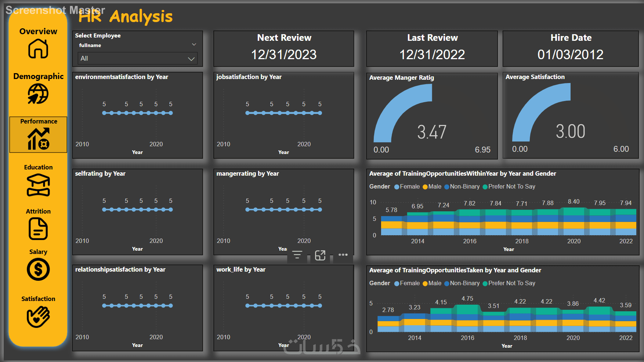This screenshot has width=644, height=362.
Task: Open the Attrition document icon
Action: (38, 229)
